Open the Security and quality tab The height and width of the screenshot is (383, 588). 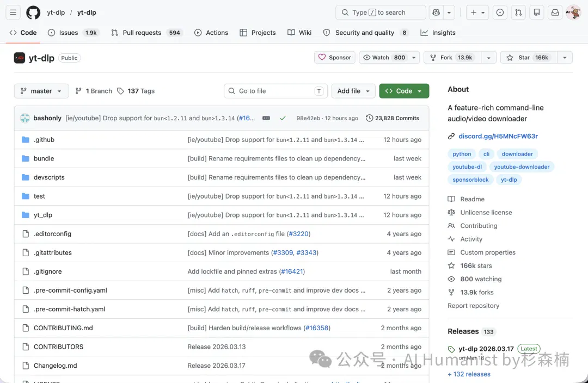coord(366,33)
